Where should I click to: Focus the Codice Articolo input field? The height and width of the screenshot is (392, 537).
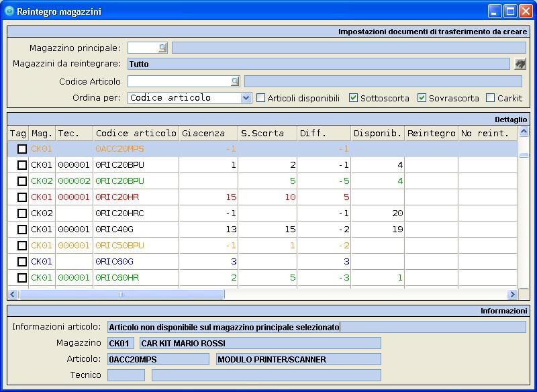pos(179,81)
